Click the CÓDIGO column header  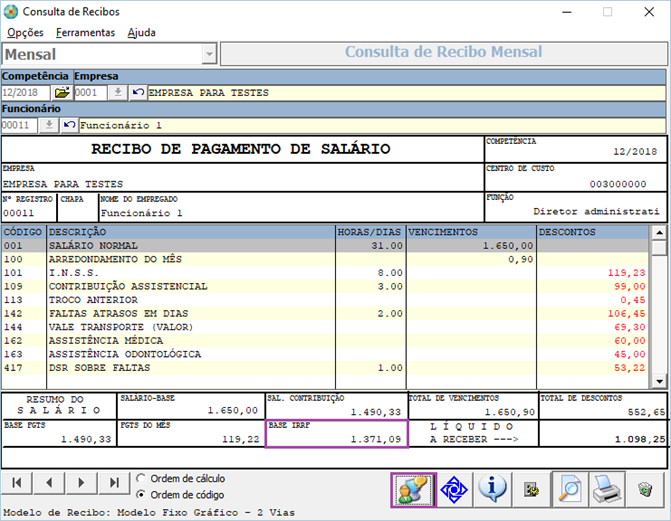tap(24, 232)
